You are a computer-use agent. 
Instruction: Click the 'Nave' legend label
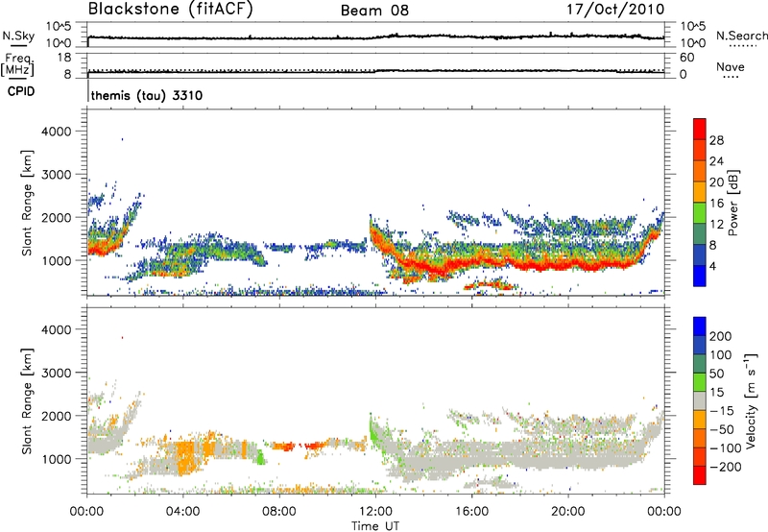[731, 66]
